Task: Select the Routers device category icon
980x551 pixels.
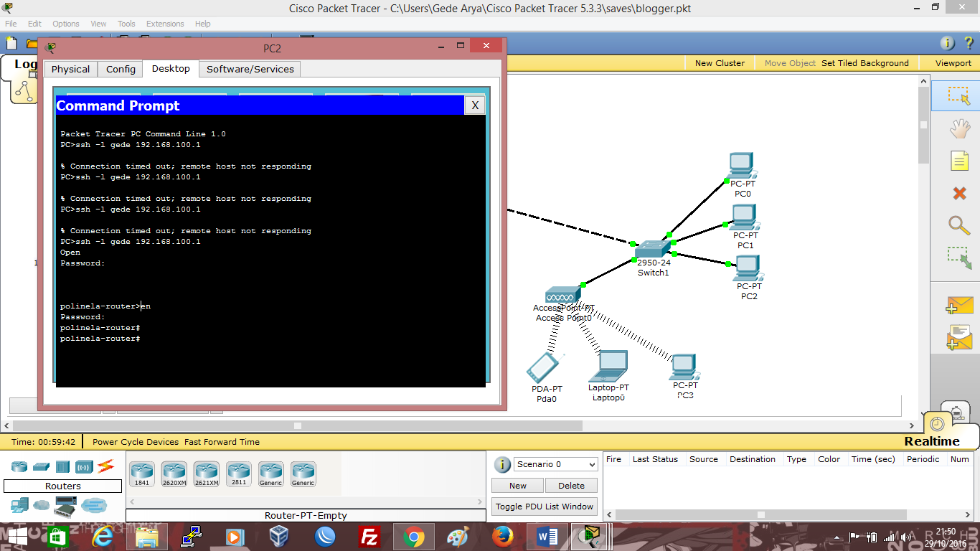Action: coord(19,466)
